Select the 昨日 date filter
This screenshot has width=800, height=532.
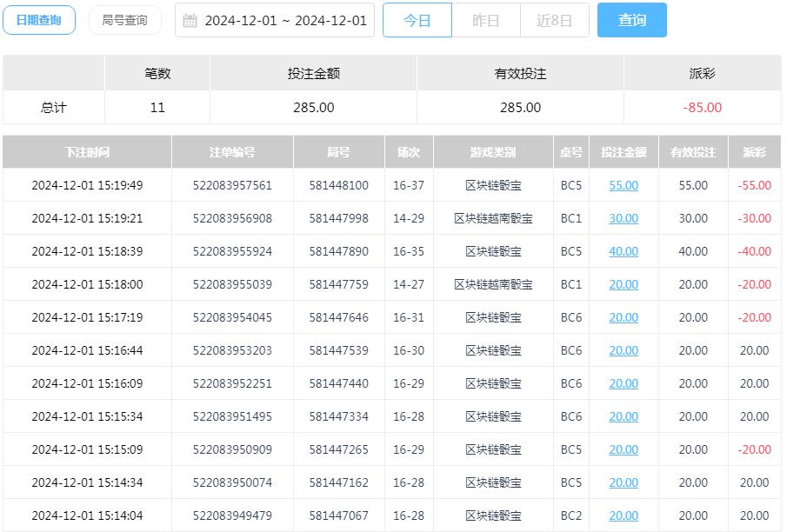coord(485,20)
